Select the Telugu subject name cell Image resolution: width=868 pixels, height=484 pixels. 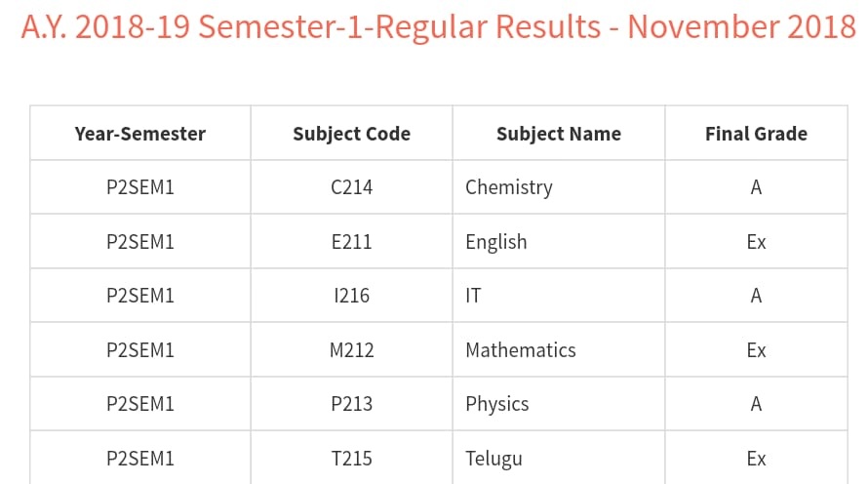point(493,459)
